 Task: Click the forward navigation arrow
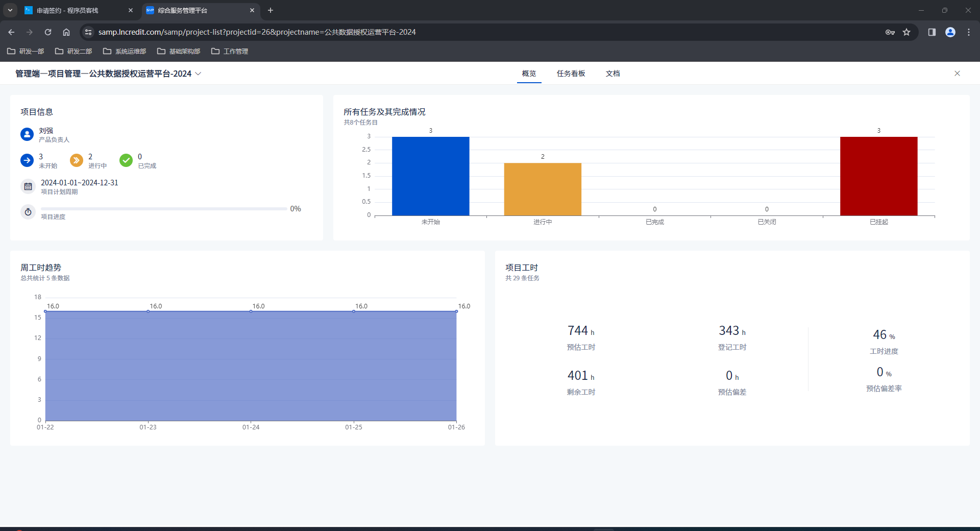(x=30, y=32)
